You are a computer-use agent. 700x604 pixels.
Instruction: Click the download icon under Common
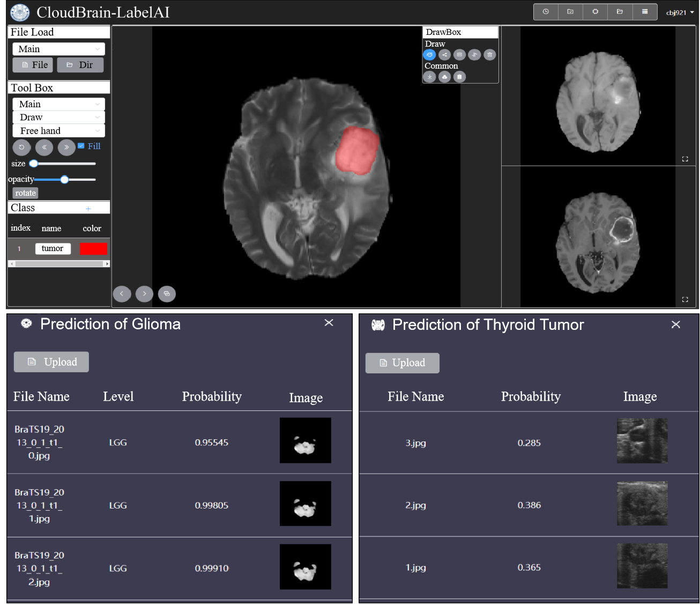coord(429,77)
